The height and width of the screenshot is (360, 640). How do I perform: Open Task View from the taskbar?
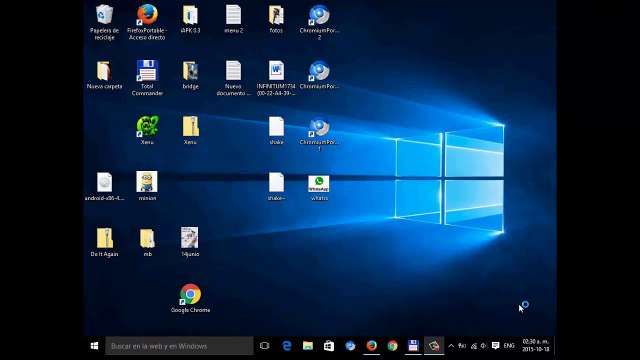(264, 346)
